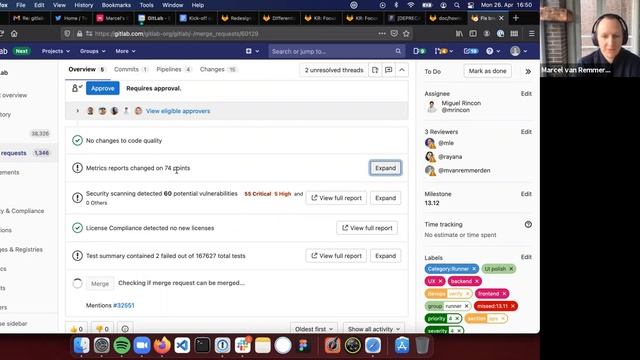Click Firefox library icon in toolbar
The image size is (640, 360).
[x=459, y=34]
